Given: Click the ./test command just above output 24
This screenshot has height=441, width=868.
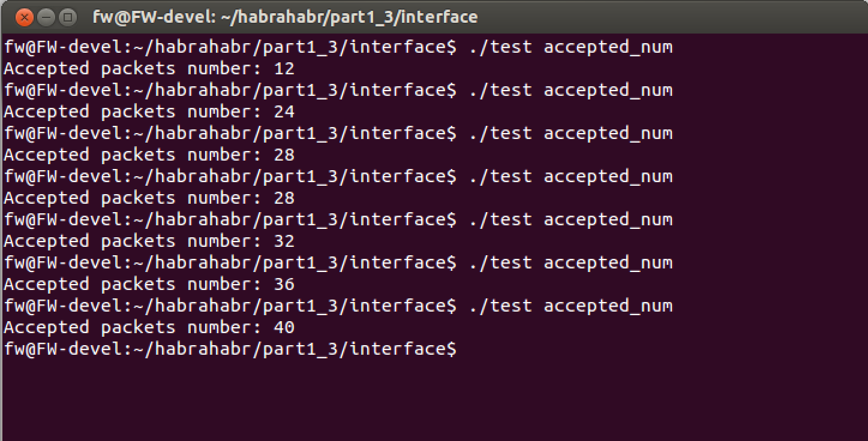Looking at the screenshot, I should 570,90.
